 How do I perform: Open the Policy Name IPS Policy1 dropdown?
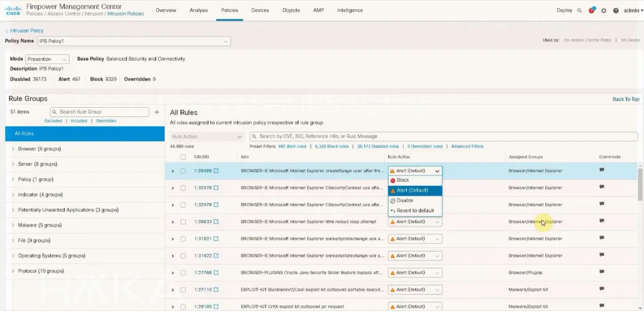(134, 41)
